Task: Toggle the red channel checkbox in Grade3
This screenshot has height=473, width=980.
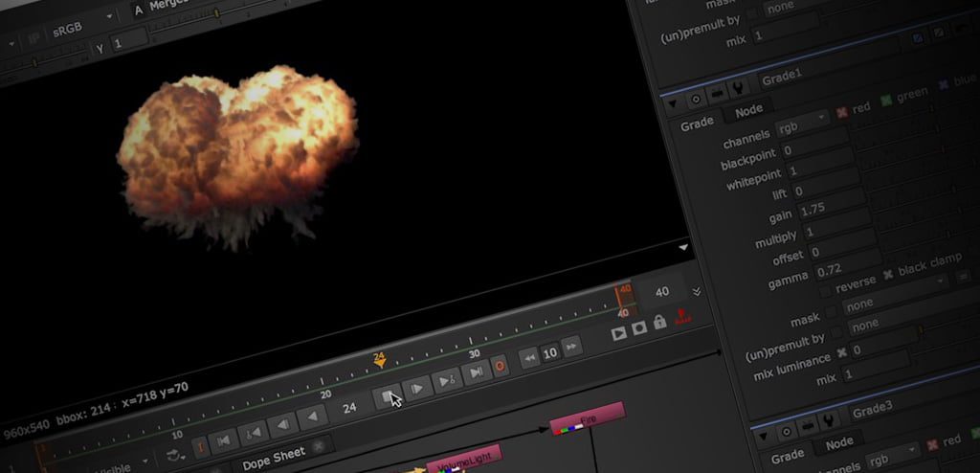Action: [933, 444]
